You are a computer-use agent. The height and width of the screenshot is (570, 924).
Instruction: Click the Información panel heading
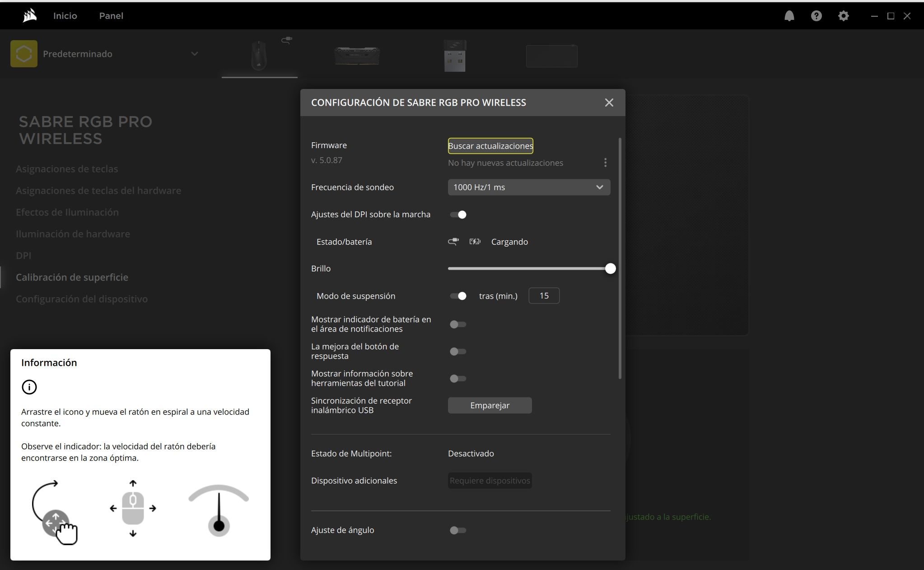tap(49, 363)
